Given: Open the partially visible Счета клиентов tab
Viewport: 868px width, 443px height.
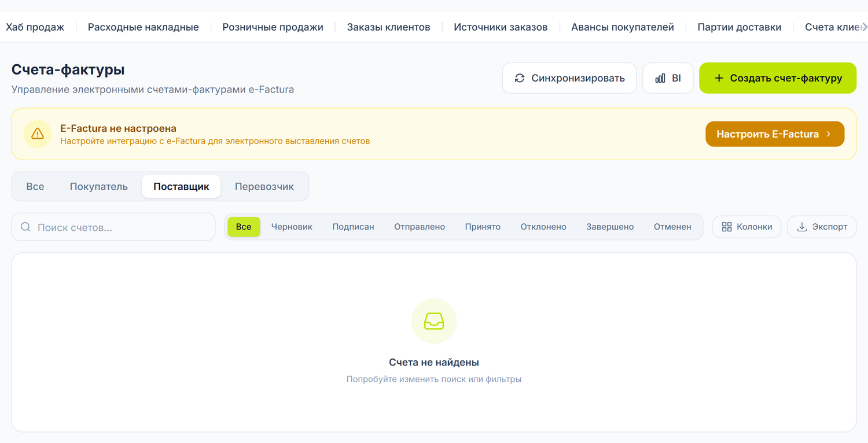Looking at the screenshot, I should point(833,27).
